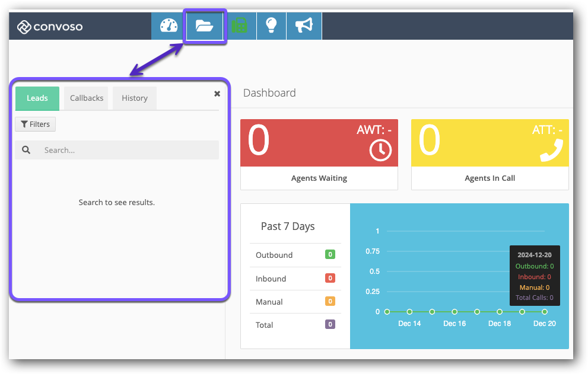
Task: Click the funnel icon inside the Filters button
Action: click(26, 124)
